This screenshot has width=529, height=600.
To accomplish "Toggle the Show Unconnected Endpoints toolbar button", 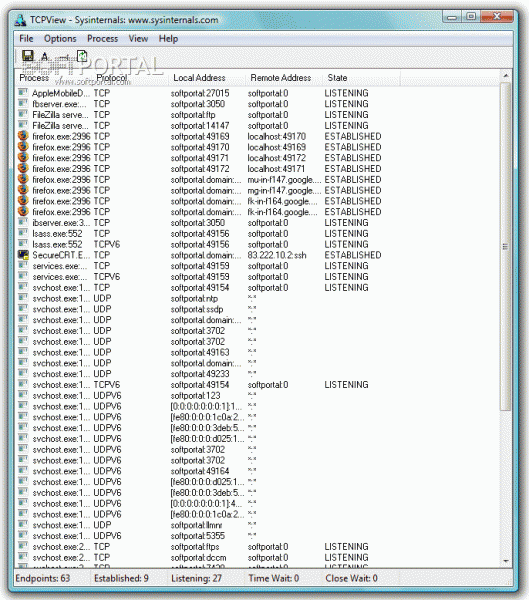I will coord(64,57).
